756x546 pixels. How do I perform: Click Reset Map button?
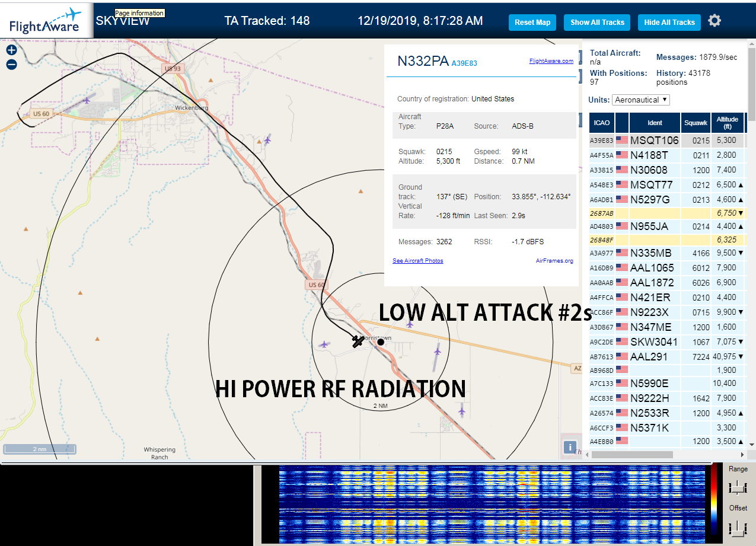pos(532,23)
